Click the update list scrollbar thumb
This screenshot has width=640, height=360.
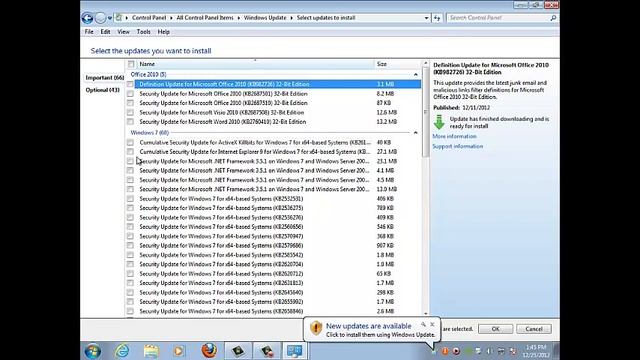(426, 112)
